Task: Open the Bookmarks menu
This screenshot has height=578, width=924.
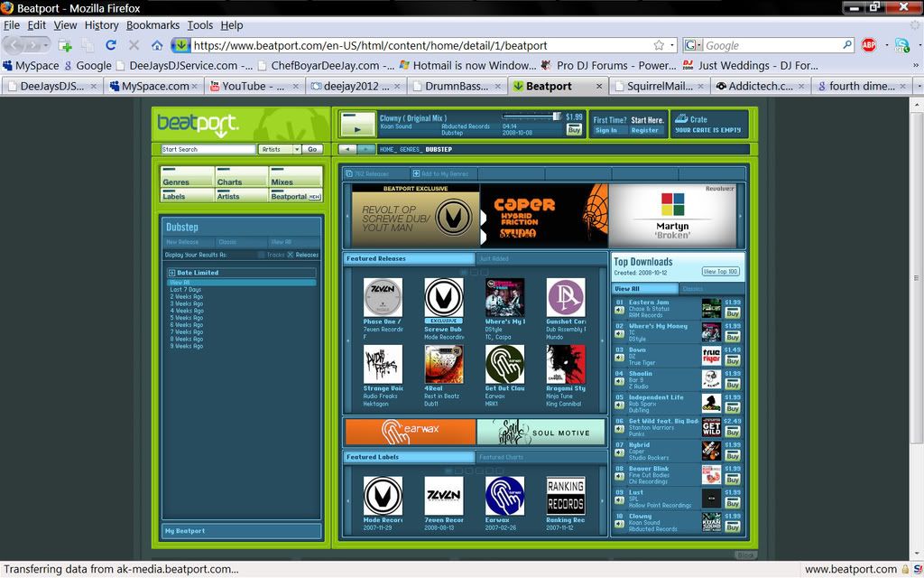Action: coord(152,25)
